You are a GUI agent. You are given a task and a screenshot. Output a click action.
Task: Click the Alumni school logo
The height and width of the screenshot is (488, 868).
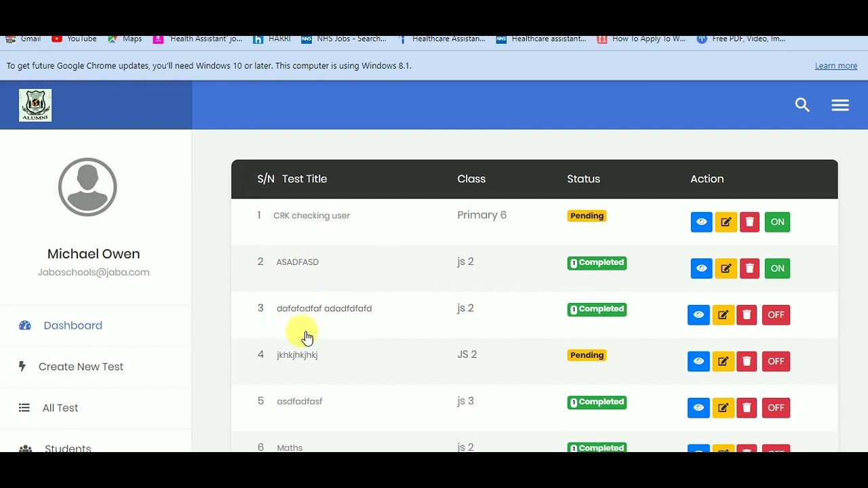(35, 105)
